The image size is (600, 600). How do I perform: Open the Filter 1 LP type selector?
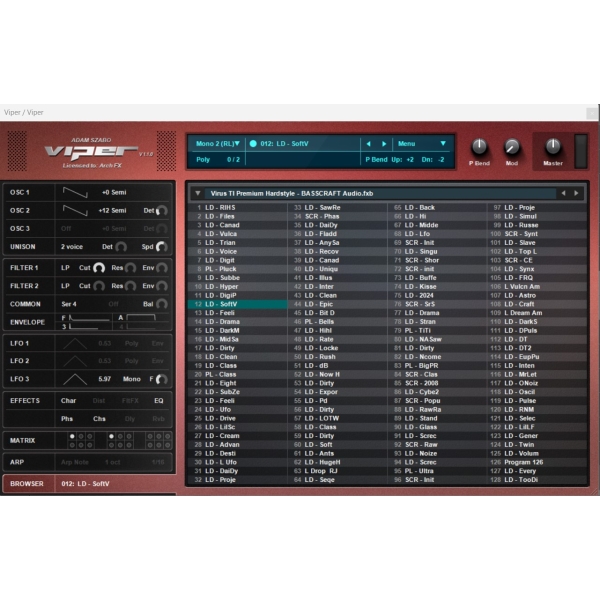pyautogui.click(x=65, y=268)
